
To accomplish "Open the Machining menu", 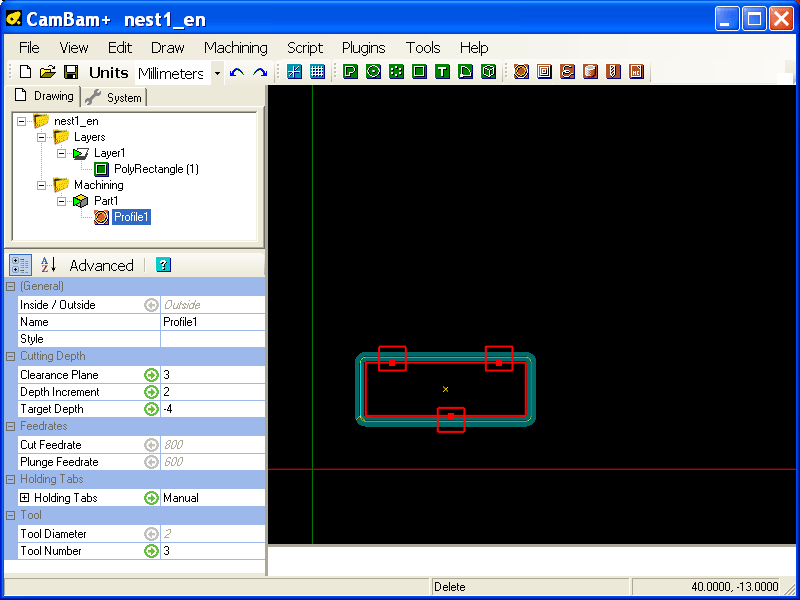I will [x=235, y=47].
